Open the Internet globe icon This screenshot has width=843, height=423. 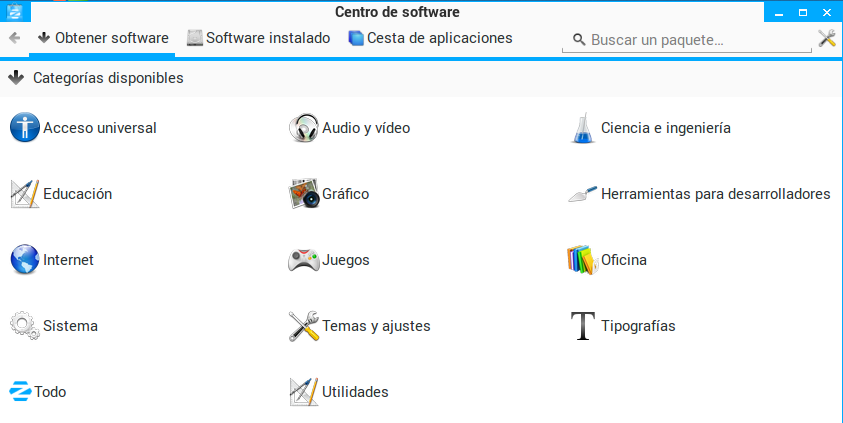24,260
